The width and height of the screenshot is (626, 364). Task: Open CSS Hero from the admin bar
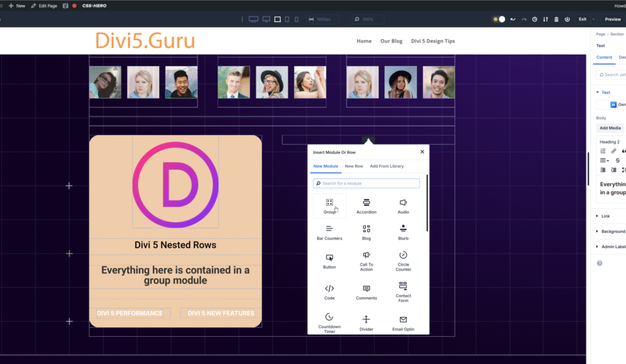[x=94, y=6]
